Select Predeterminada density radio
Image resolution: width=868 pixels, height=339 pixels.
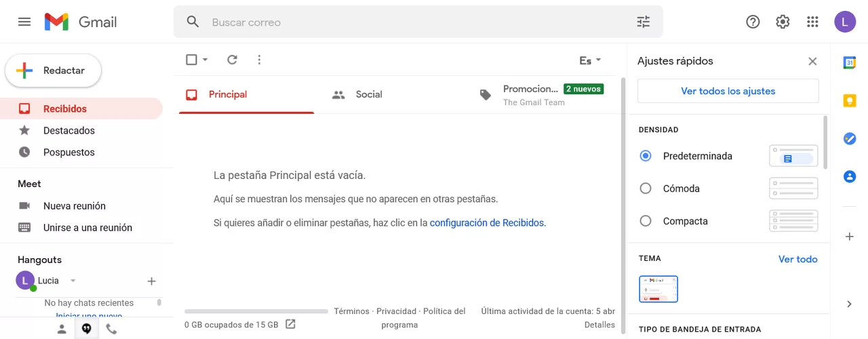point(646,156)
